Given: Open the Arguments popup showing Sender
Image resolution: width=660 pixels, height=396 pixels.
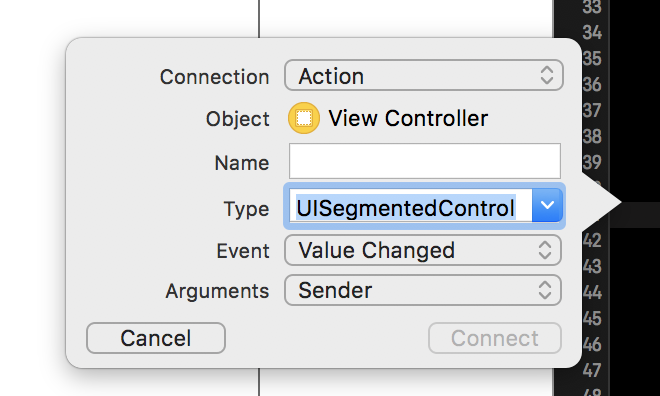Looking at the screenshot, I should [423, 290].
